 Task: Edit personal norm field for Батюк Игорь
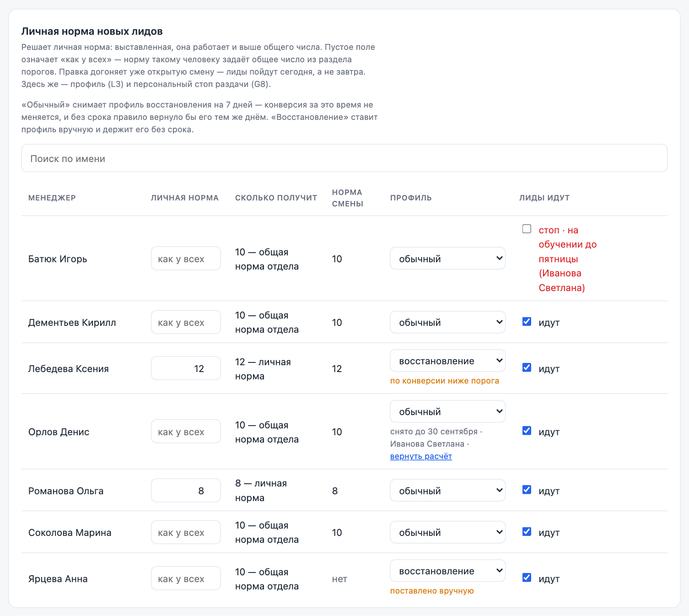(186, 259)
